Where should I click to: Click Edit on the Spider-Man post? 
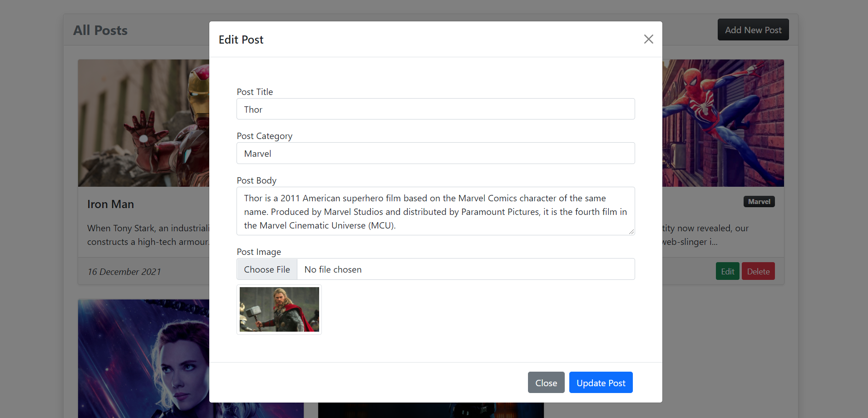click(x=727, y=271)
